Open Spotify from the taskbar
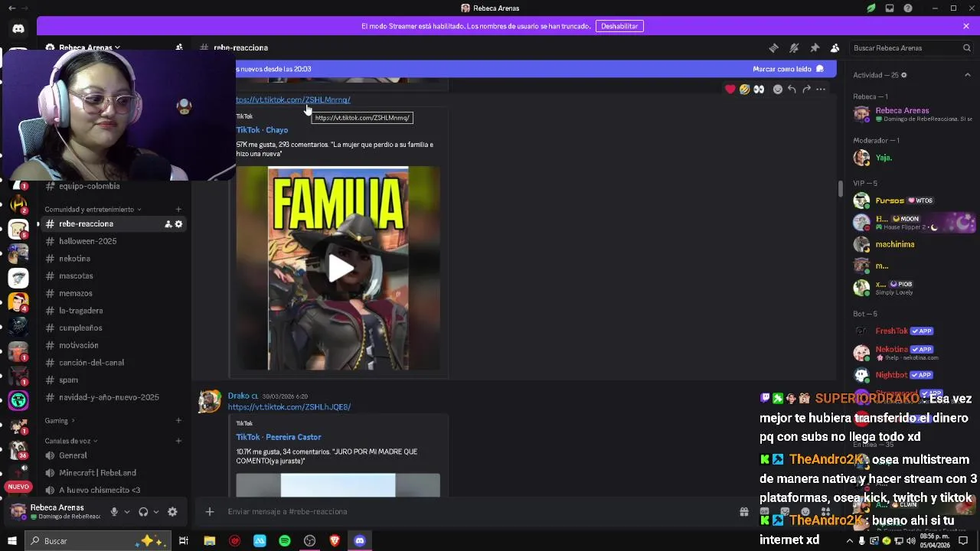Image resolution: width=980 pixels, height=551 pixels. [x=285, y=541]
